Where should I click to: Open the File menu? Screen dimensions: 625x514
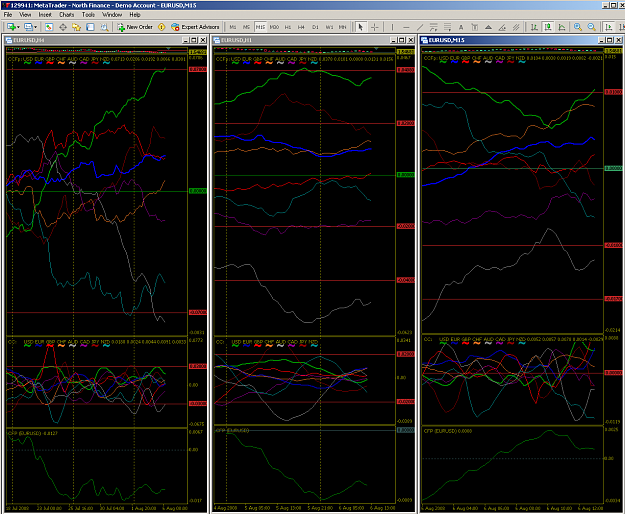click(8, 15)
